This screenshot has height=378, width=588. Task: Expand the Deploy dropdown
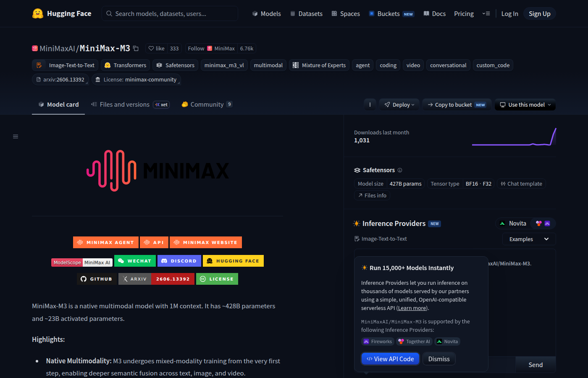(x=399, y=105)
